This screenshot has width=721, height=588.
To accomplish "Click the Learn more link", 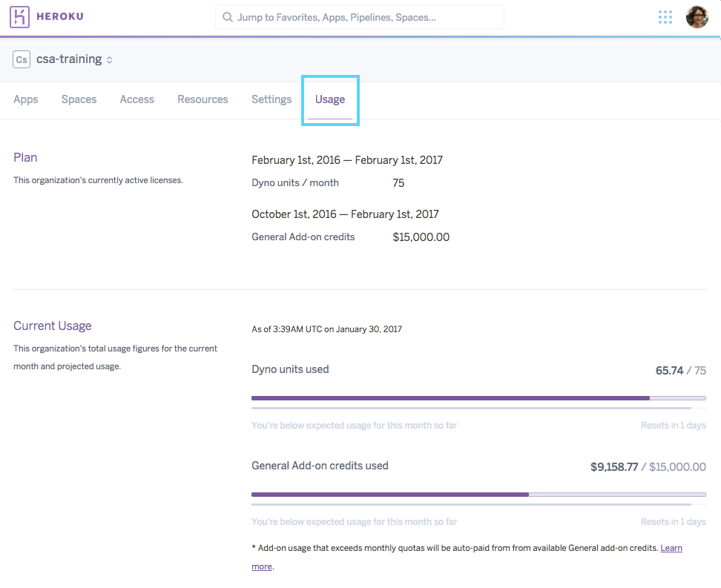I will (671, 548).
